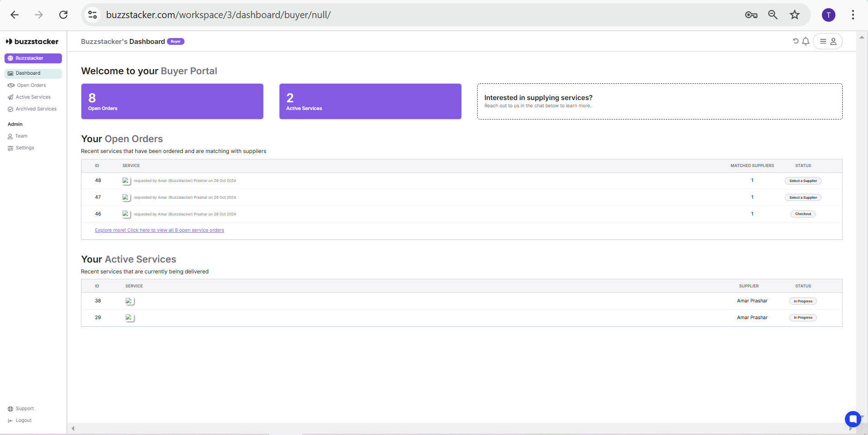Click active service ID 29
The height and width of the screenshot is (435, 868).
pyautogui.click(x=98, y=318)
